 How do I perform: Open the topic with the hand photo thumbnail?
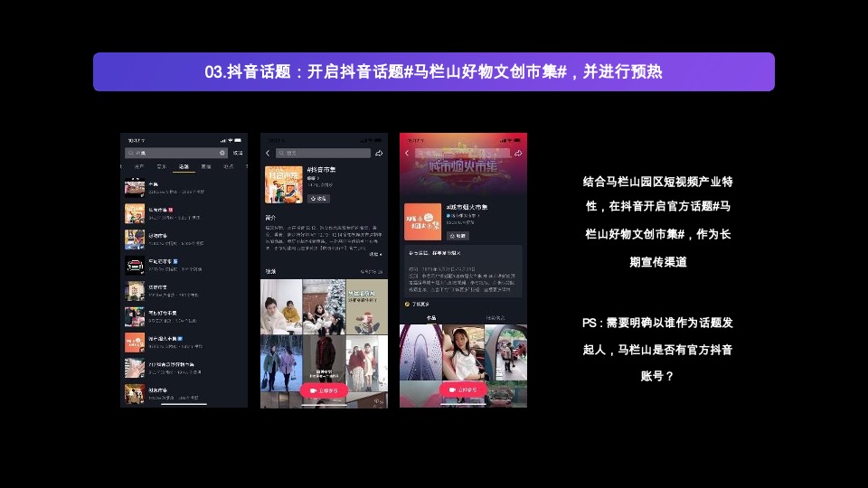pyautogui.click(x=184, y=368)
